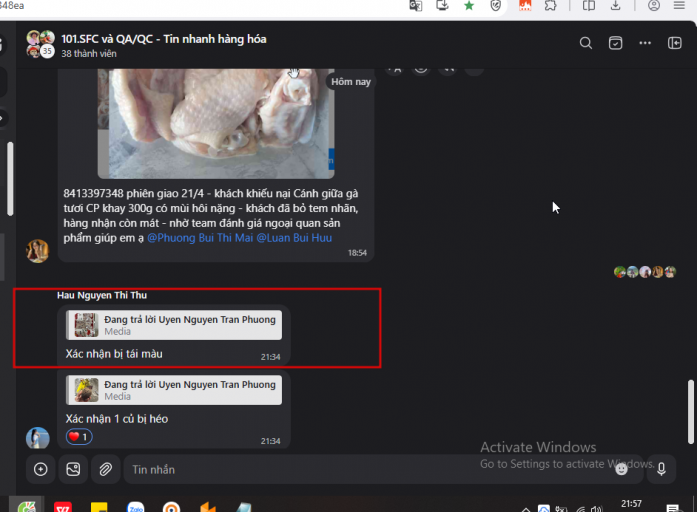
Task: Click the chat vertical scrollbar thumb
Action: pos(690,412)
